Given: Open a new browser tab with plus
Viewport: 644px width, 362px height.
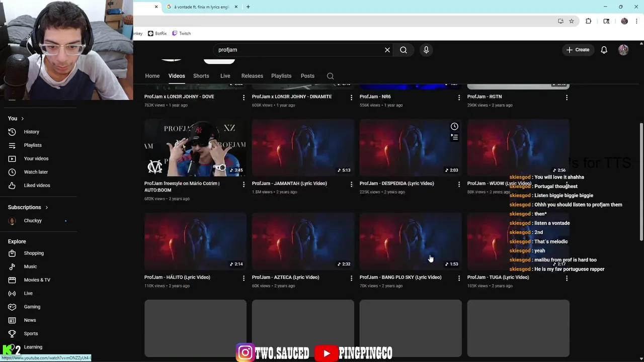Looking at the screenshot, I should [248, 7].
